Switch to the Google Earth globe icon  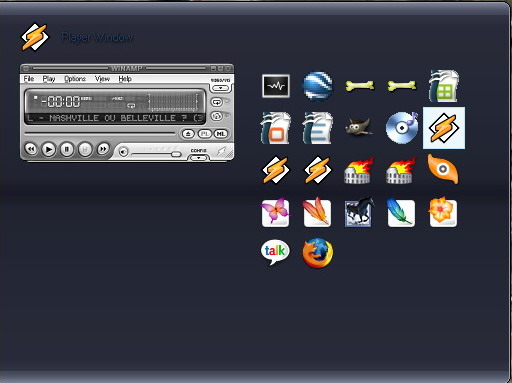(x=318, y=86)
